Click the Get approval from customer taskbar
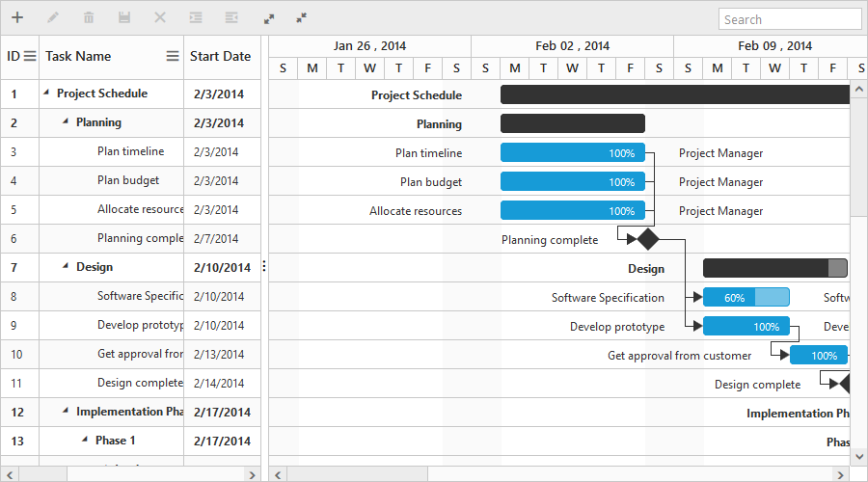 click(x=819, y=356)
